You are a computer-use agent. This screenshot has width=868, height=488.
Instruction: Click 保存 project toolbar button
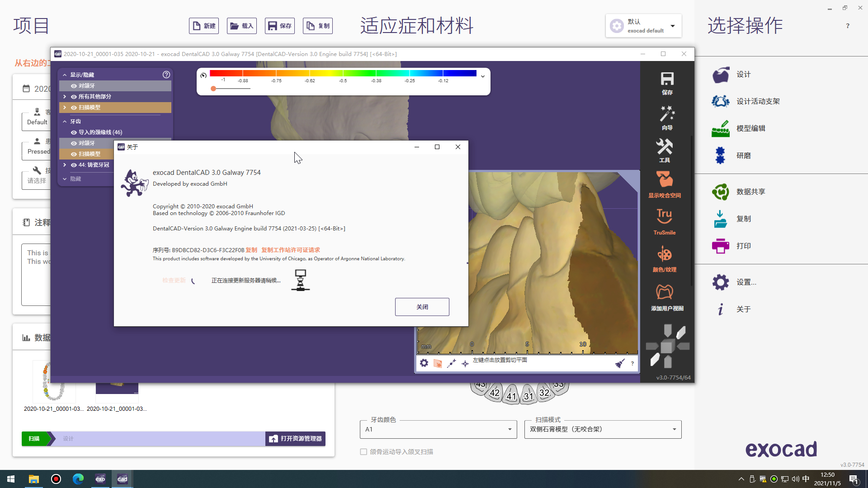280,26
